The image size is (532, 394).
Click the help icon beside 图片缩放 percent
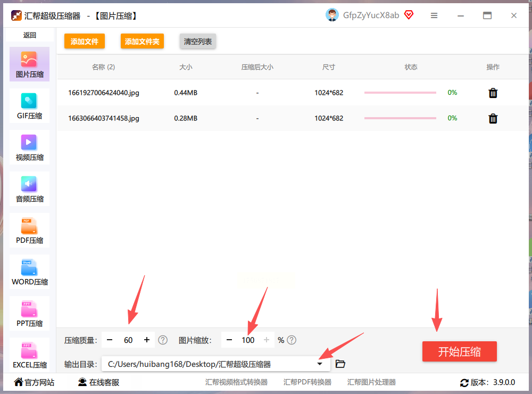[x=292, y=340]
